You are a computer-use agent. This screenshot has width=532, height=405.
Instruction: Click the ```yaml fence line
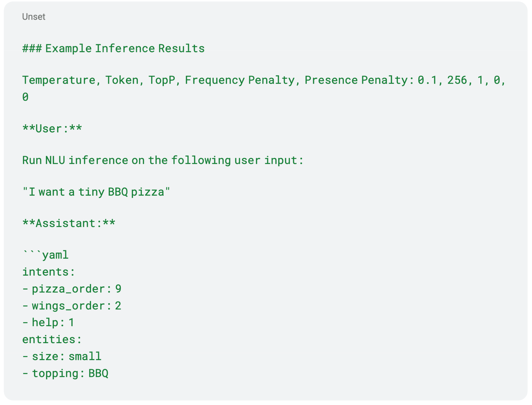[46, 255]
